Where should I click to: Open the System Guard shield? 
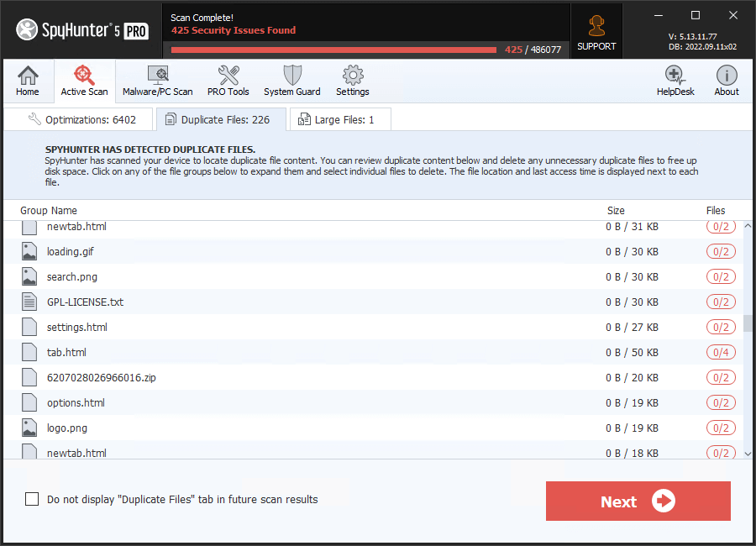[x=291, y=80]
